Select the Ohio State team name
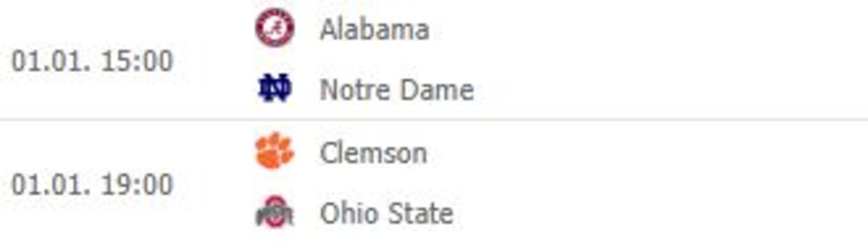 click(386, 214)
